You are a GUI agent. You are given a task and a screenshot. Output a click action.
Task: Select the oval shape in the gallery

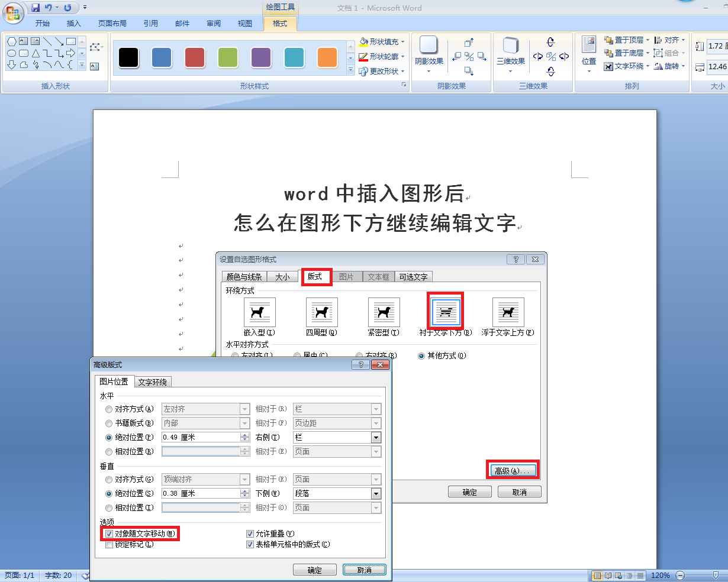pyautogui.click(x=11, y=53)
